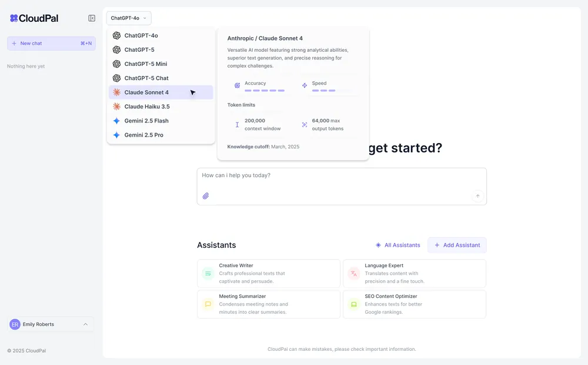This screenshot has width=588, height=365.
Task: Click the Gemini star icon beside Gemini 2.5 Pro
Action: pos(116,135)
